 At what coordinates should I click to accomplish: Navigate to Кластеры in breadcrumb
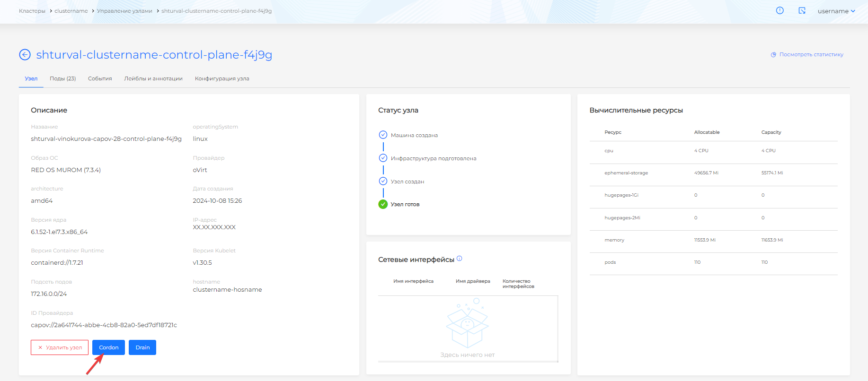[32, 11]
